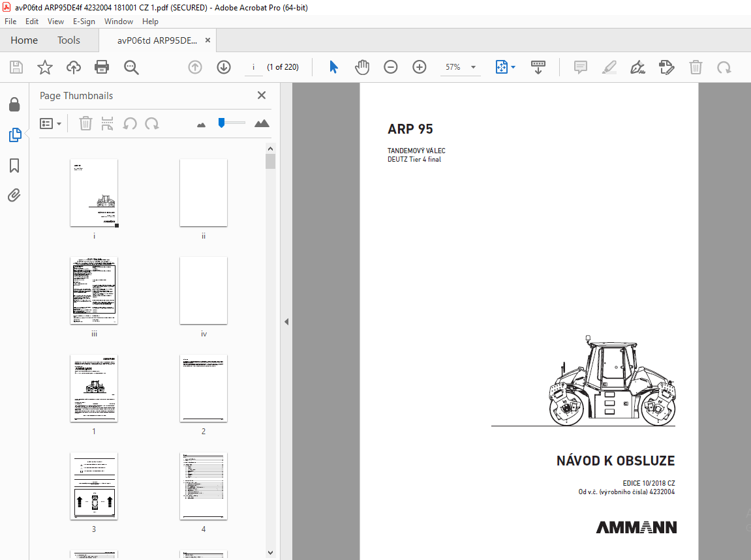The image size is (751, 560).
Task: Enlarge thumbnails large mountain icon
Action: [x=262, y=123]
